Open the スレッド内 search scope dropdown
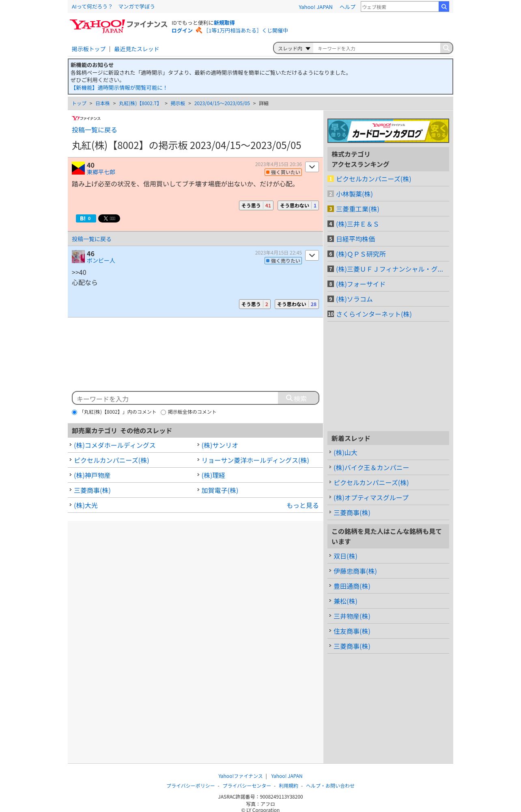Image resolution: width=521 pixels, height=812 pixels. tap(294, 48)
